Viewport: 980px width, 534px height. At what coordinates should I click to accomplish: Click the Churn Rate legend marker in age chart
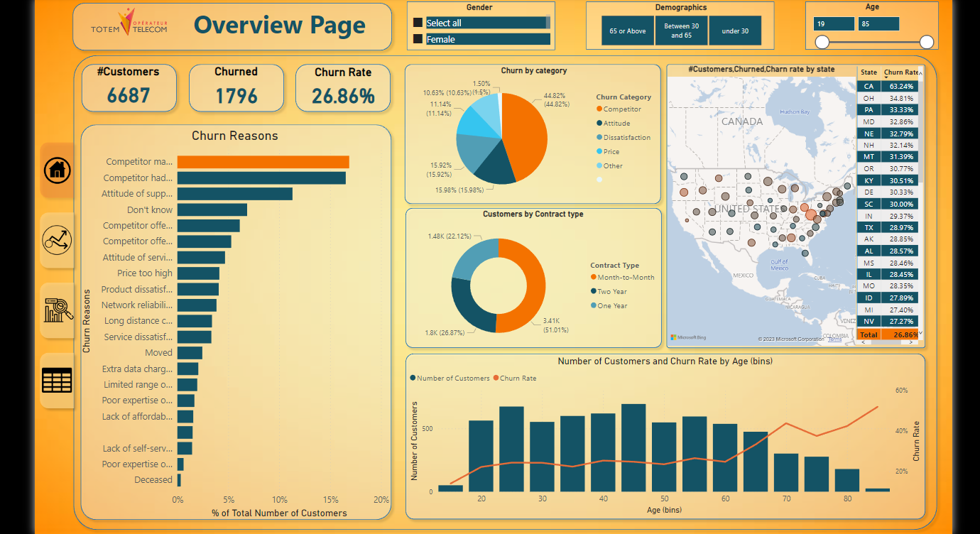click(x=496, y=378)
